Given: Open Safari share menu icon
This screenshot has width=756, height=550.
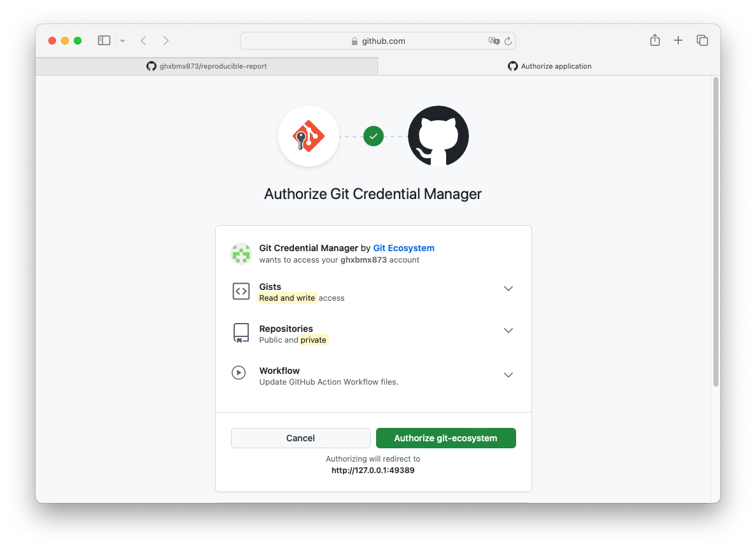Looking at the screenshot, I should pyautogui.click(x=655, y=41).
